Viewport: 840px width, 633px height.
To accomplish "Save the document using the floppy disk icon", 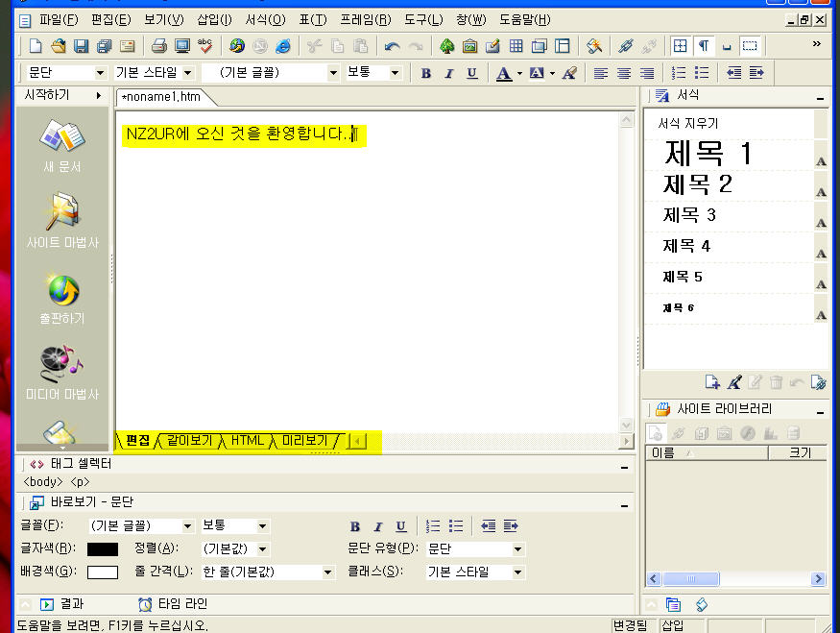I will click(x=81, y=46).
